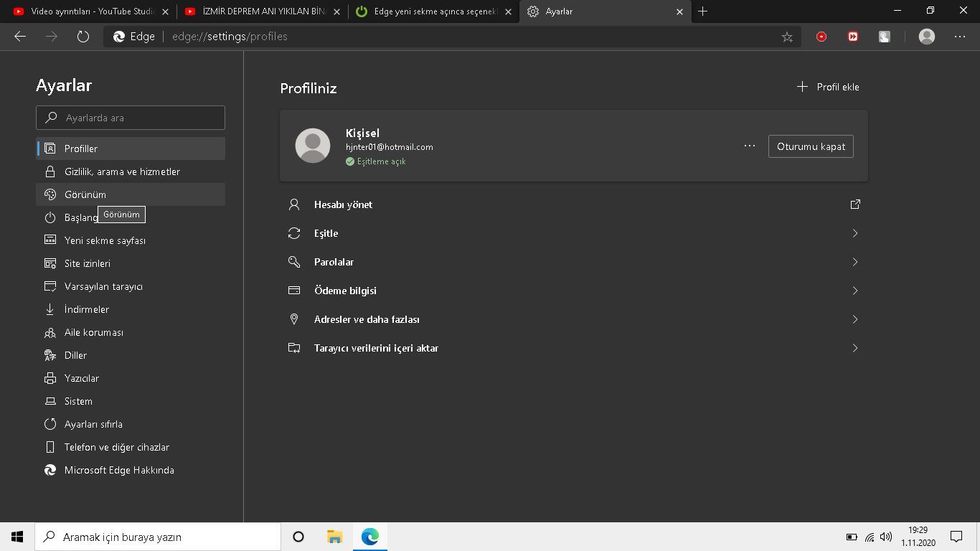Open the Aile koruması settings
This screenshot has height=551, width=980.
pyautogui.click(x=131, y=332)
